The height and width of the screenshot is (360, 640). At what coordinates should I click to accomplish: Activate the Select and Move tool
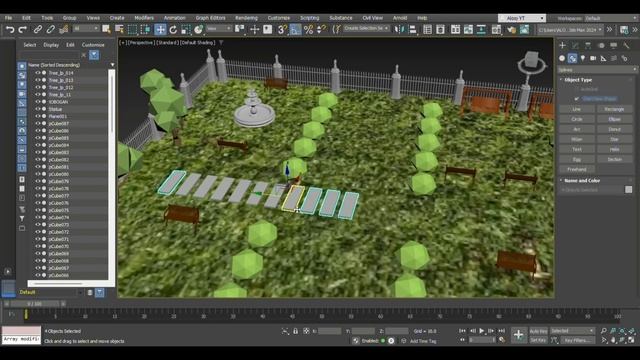click(160, 29)
